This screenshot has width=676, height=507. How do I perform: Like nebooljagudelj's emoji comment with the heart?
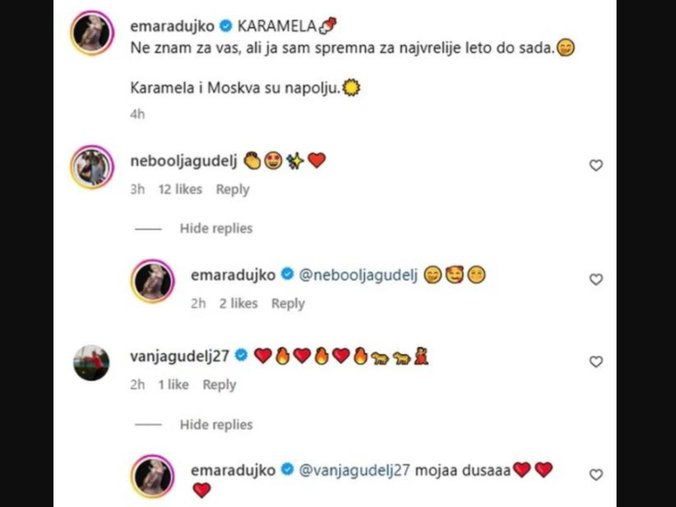[596, 165]
